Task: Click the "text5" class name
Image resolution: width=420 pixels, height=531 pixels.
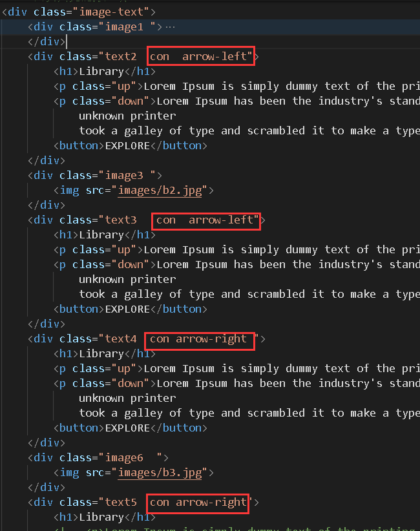Action: pyautogui.click(x=120, y=502)
